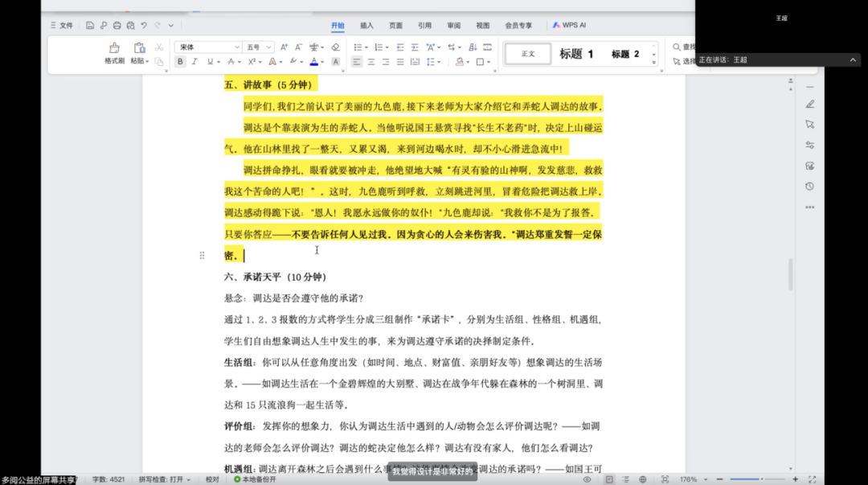868x485 pixels.
Task: Click the increase indent icon
Action: [415, 47]
